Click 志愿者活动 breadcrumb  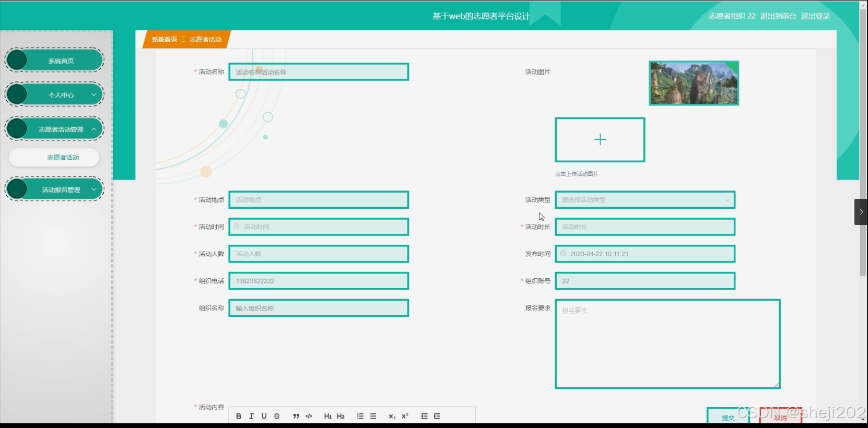click(x=205, y=39)
